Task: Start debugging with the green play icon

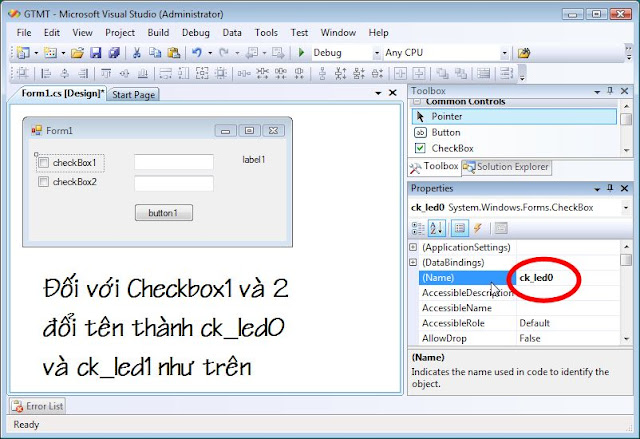Action: (x=301, y=53)
